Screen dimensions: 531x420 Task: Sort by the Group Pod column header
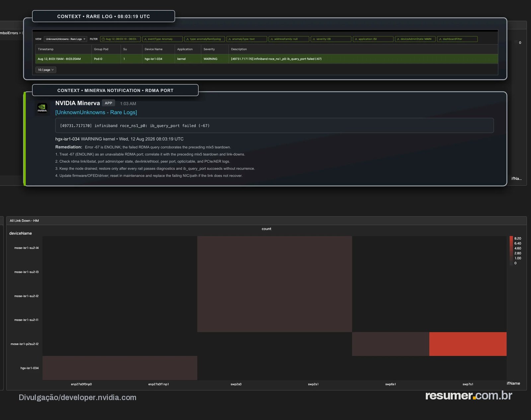pos(101,49)
